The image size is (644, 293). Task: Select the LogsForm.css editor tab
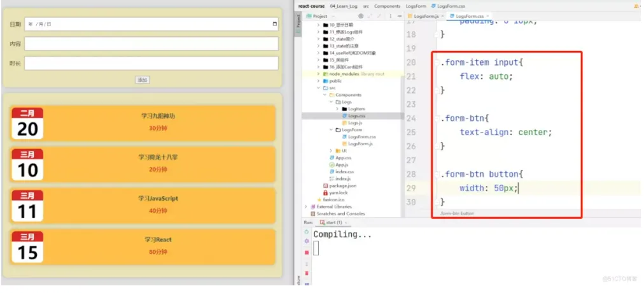[x=468, y=16]
